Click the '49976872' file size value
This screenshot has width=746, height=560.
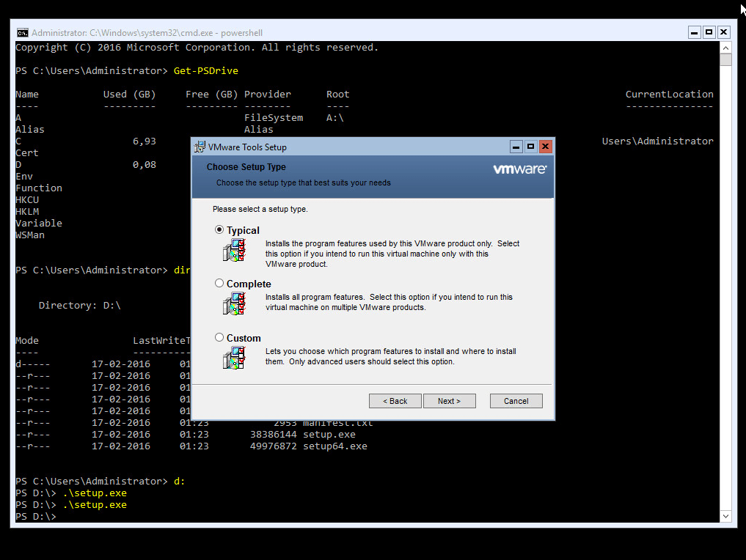coord(274,446)
